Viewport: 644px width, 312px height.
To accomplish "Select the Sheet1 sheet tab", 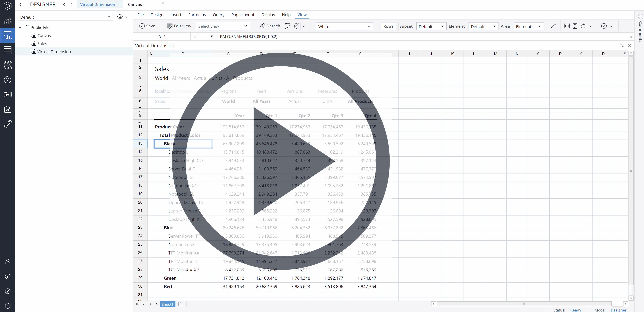I will click(x=167, y=304).
